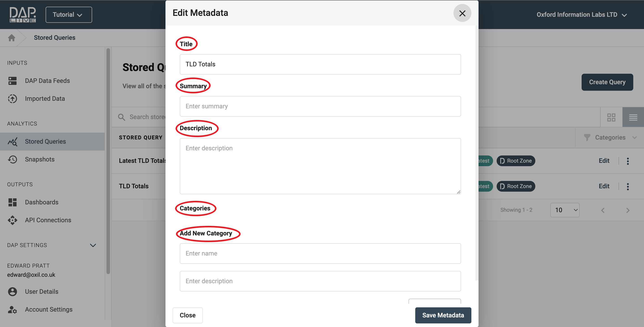This screenshot has width=644, height=327.
Task: Switch to grid view layout
Action: (x=611, y=117)
